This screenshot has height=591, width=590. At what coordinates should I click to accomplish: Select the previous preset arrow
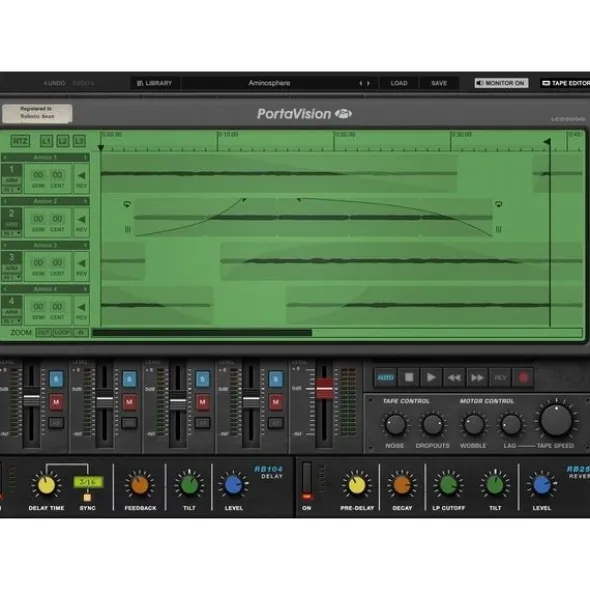click(361, 83)
